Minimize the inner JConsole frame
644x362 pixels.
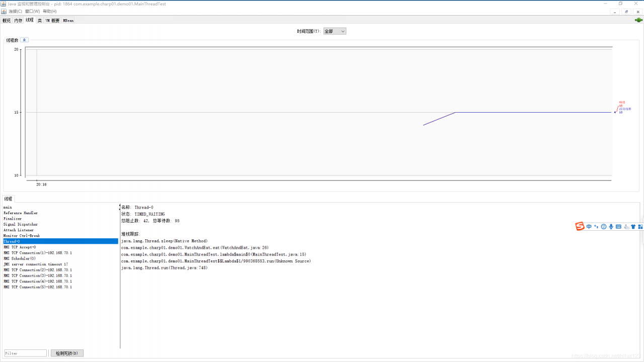615,12
